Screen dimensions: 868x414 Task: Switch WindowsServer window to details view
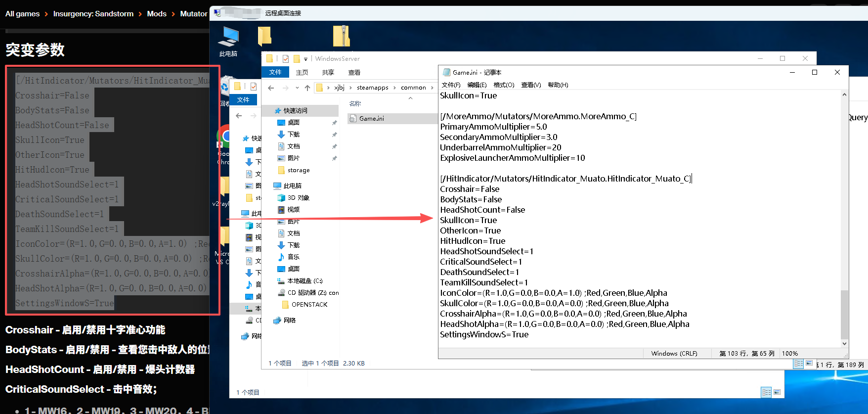coord(799,364)
